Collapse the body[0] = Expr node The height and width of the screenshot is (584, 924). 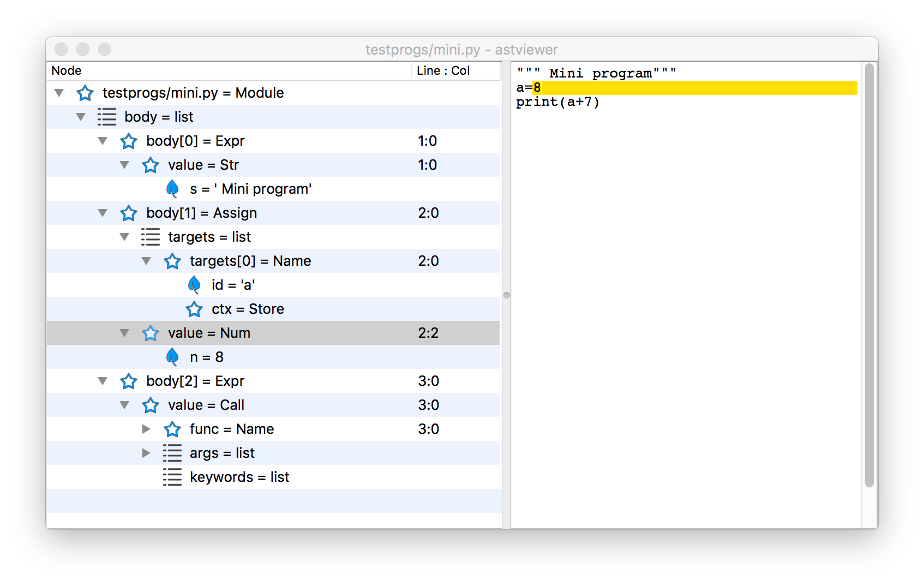[103, 141]
